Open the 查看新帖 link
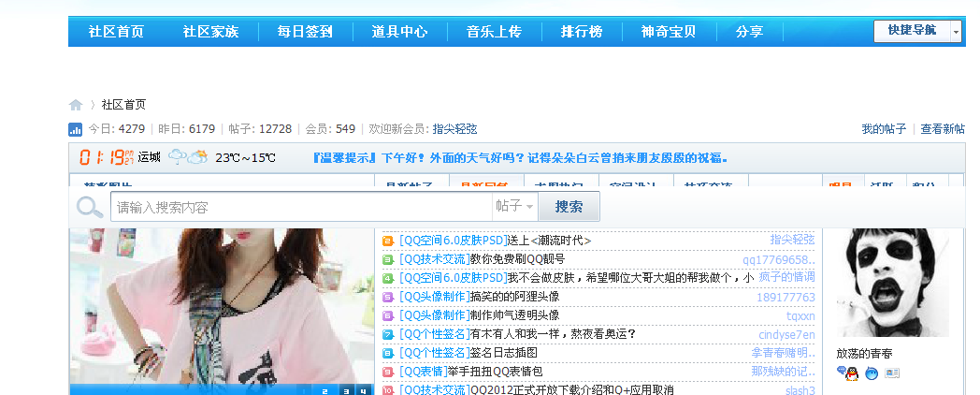This screenshot has height=395, width=980. click(x=943, y=129)
